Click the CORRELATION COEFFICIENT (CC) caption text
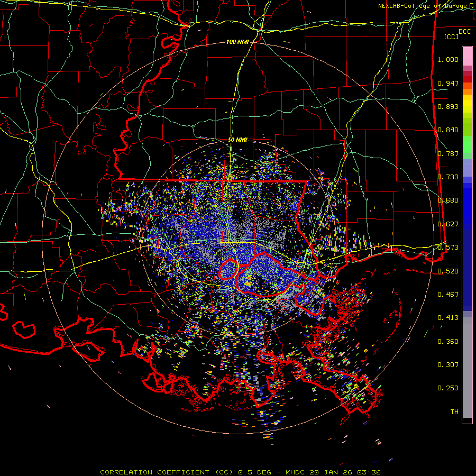Viewport: 476px width, 476px height. click(x=167, y=472)
